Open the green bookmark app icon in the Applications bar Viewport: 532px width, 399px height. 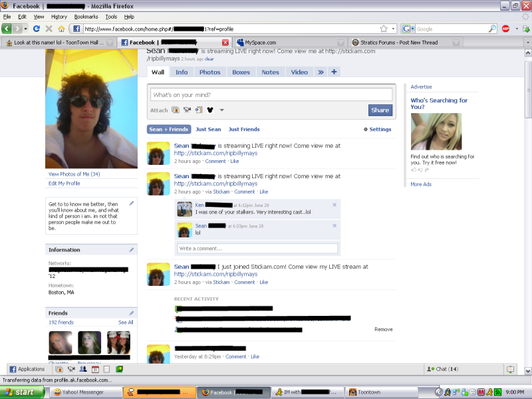(x=119, y=369)
